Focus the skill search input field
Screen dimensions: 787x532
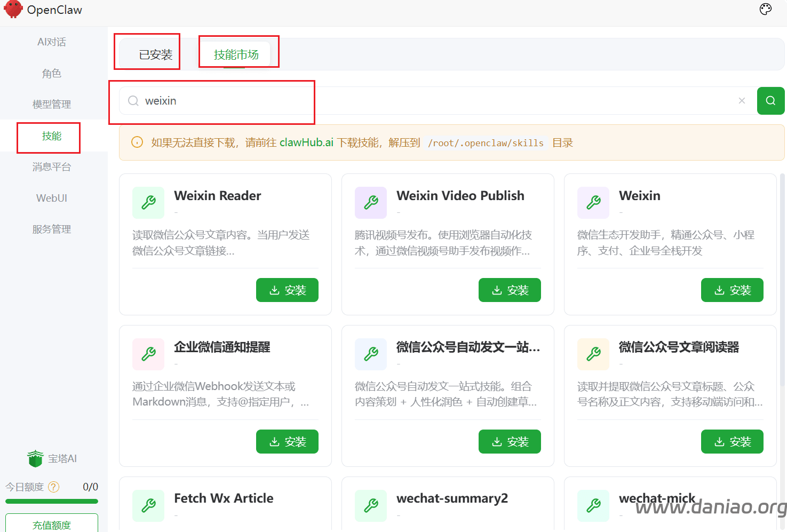(427, 101)
